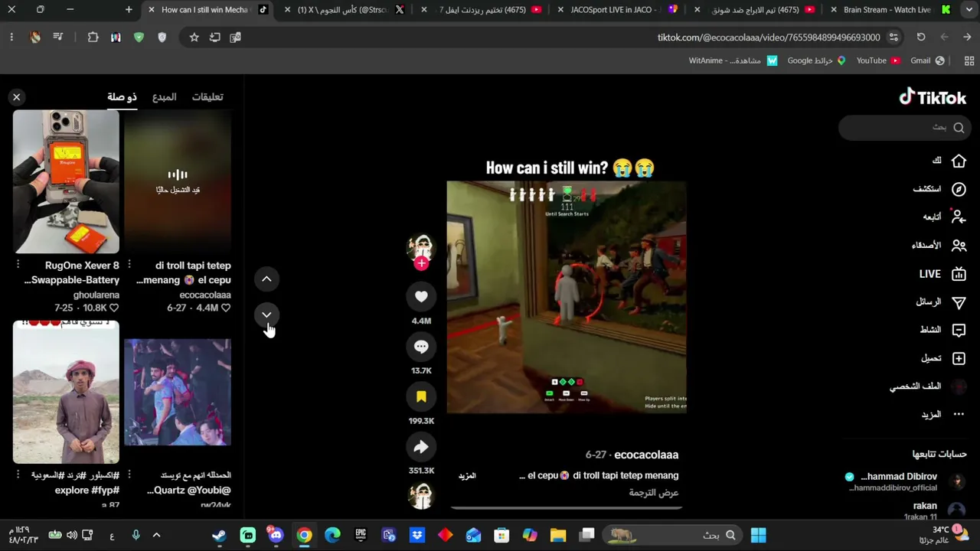Open the man in desert video thumbnail
This screenshot has width=980, height=551.
pyautogui.click(x=66, y=392)
